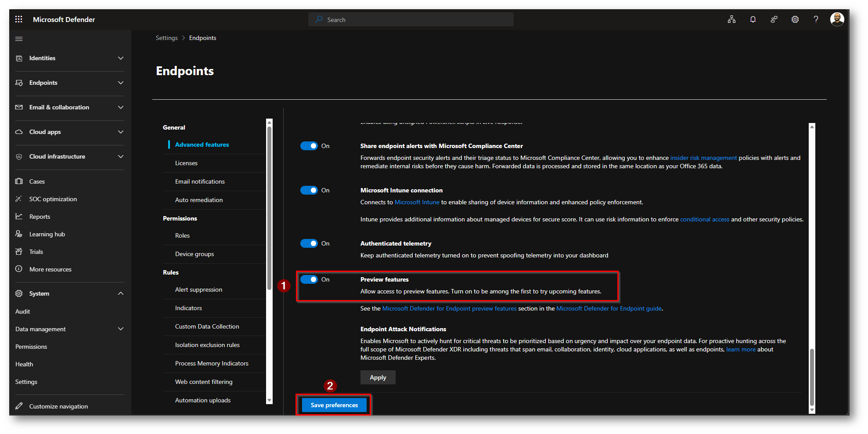The width and height of the screenshot is (868, 434).
Task: Select Advanced features in General settings
Action: (x=202, y=145)
